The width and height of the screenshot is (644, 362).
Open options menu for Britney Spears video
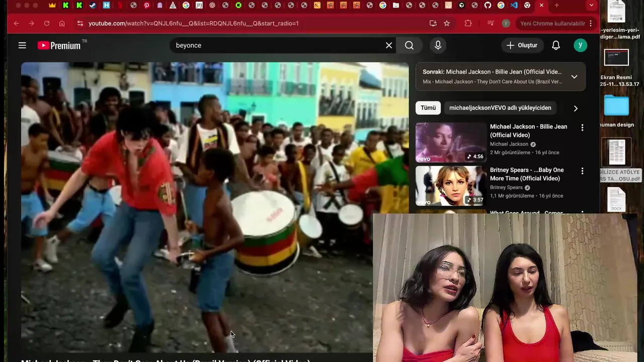(x=582, y=171)
